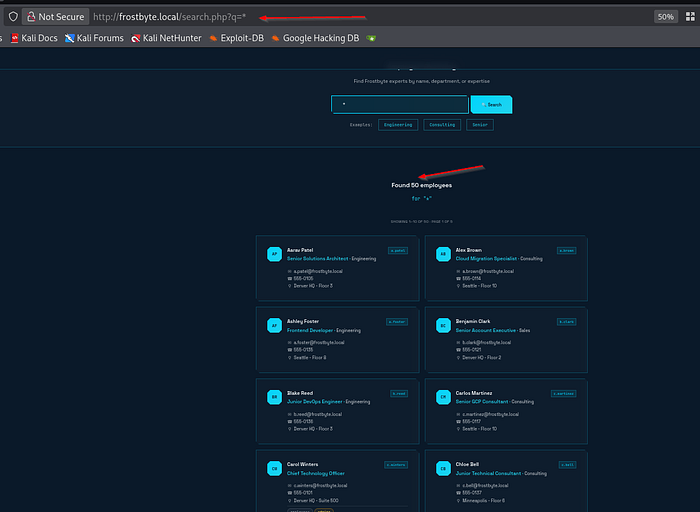Click the a.foster@frostbyte.local email
The height and width of the screenshot is (512, 700).
click(x=319, y=342)
